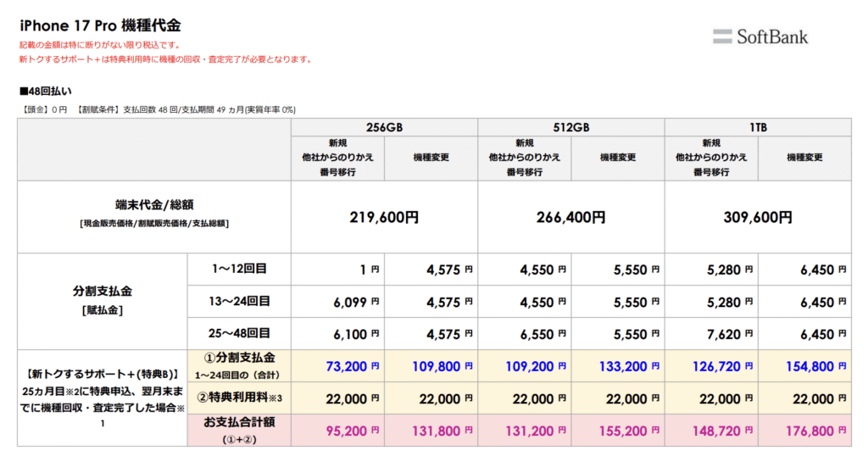Select the 1TB column header
Image resolution: width=868 pixels, height=462 pixels.
pos(758,126)
